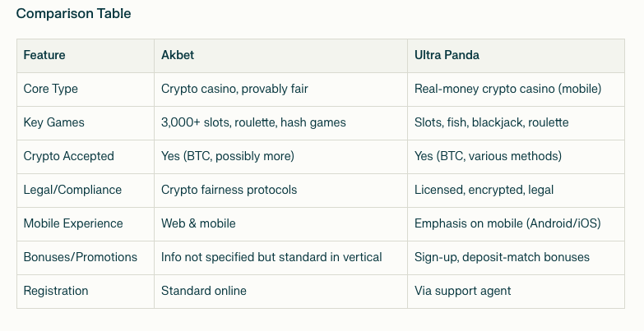This screenshot has height=331, width=644.
Task: Click the Key Games row label
Action: [53, 122]
